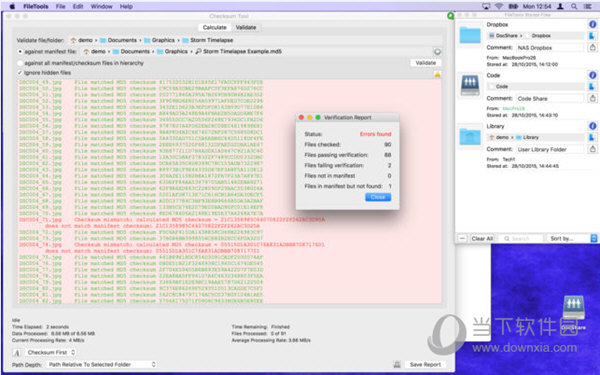Screen dimensions: 600x375
Task: Open the 'Sort by...' dropdown
Action: 572,238
